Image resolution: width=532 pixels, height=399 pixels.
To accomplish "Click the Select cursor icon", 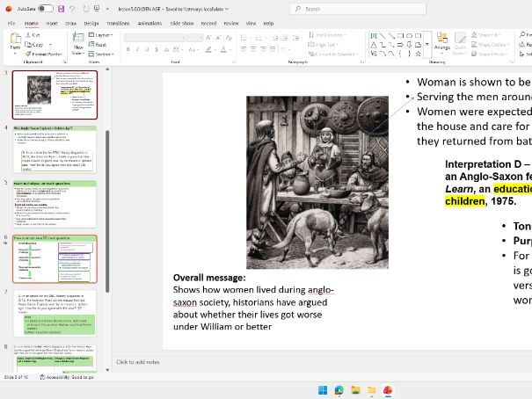I will (521, 54).
